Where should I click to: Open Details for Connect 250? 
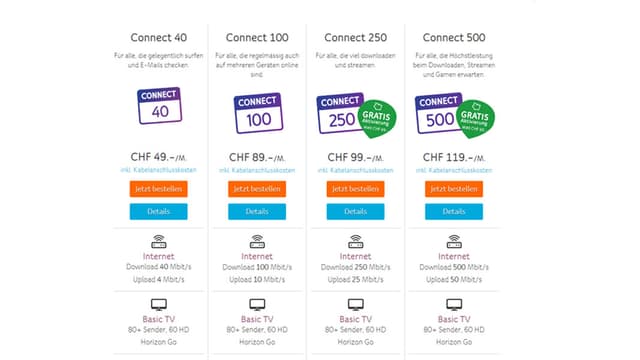pyautogui.click(x=355, y=211)
